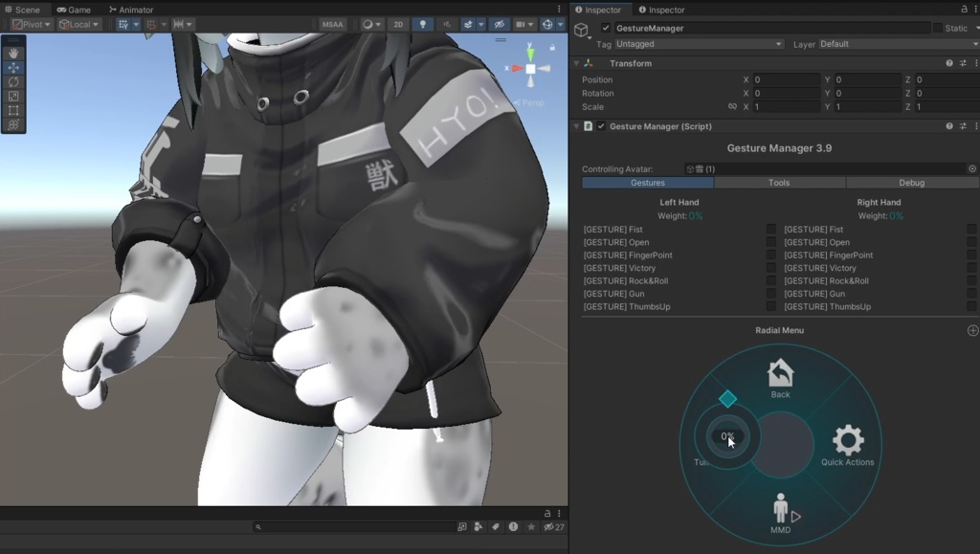Click Gesture Manager script help icon
The height and width of the screenshot is (554, 980).
[949, 126]
